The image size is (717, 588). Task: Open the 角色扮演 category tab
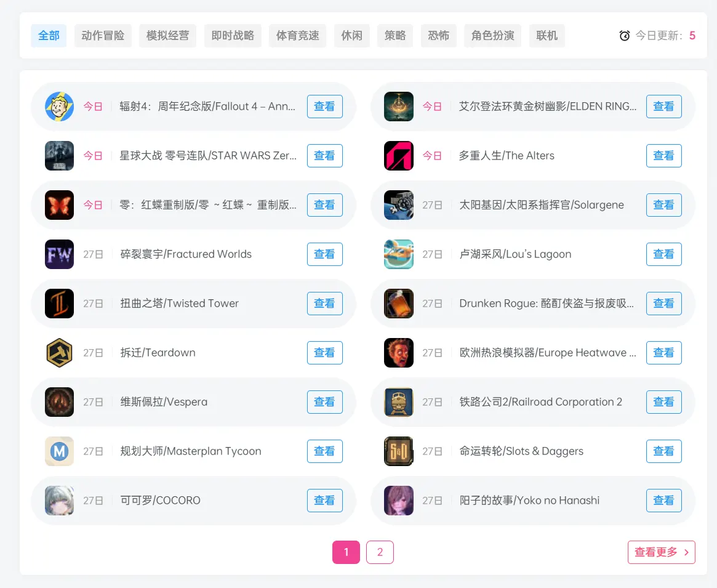pyautogui.click(x=492, y=36)
